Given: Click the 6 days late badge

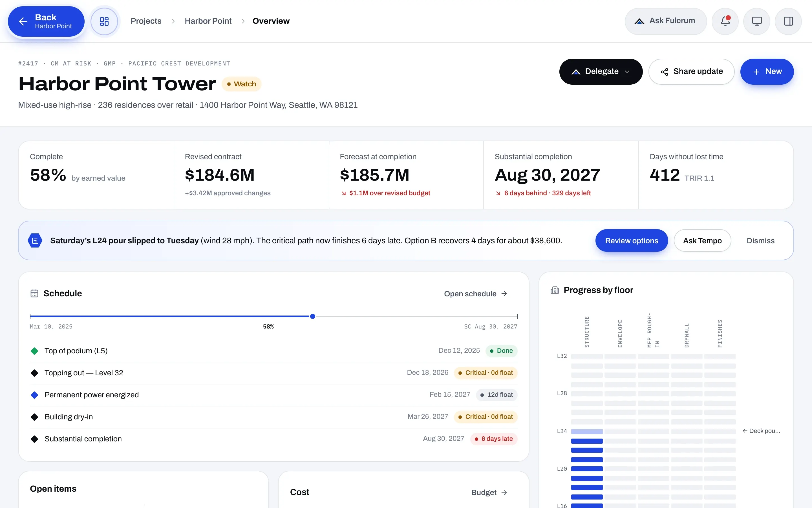Looking at the screenshot, I should [x=494, y=439].
